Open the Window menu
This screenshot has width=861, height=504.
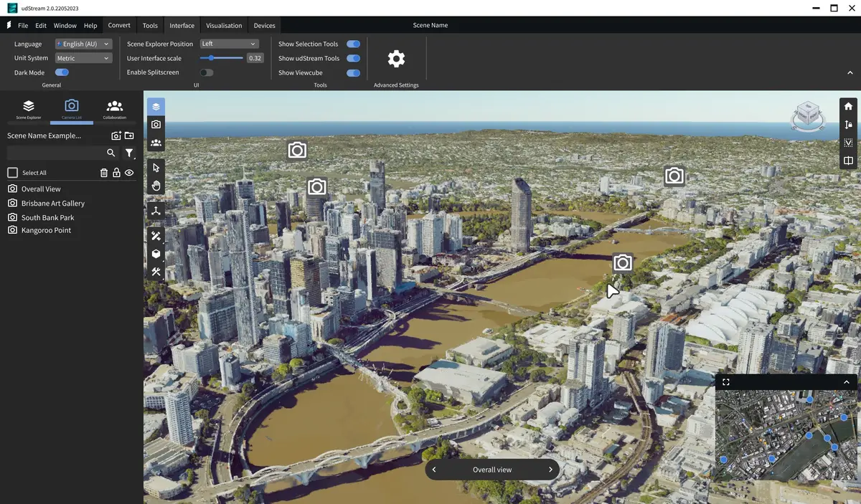[x=65, y=25]
